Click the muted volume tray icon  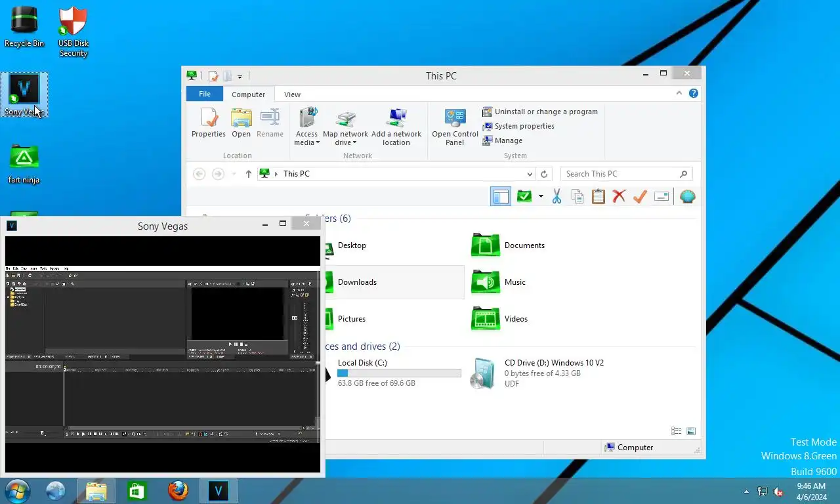[778, 492]
